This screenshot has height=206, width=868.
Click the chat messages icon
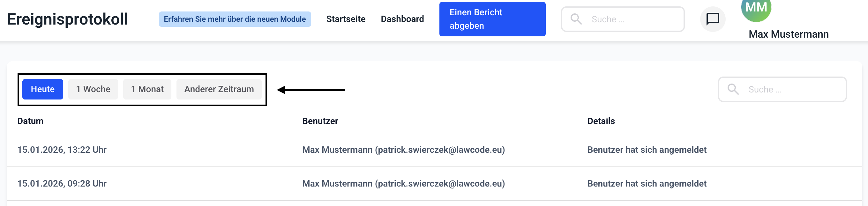712,19
